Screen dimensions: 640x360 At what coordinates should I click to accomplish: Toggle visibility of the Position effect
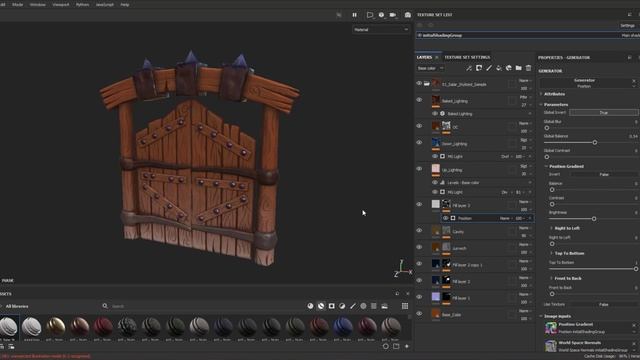(x=446, y=218)
